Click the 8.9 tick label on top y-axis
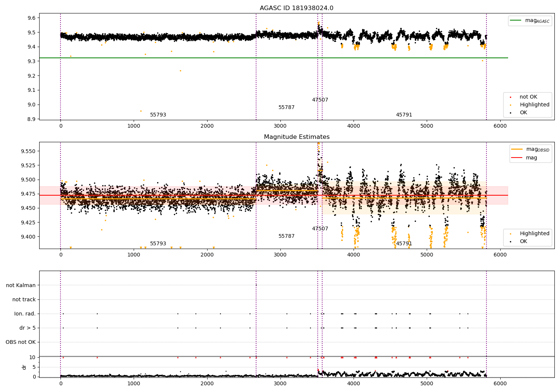This screenshot has width=560, height=392. pos(32,119)
